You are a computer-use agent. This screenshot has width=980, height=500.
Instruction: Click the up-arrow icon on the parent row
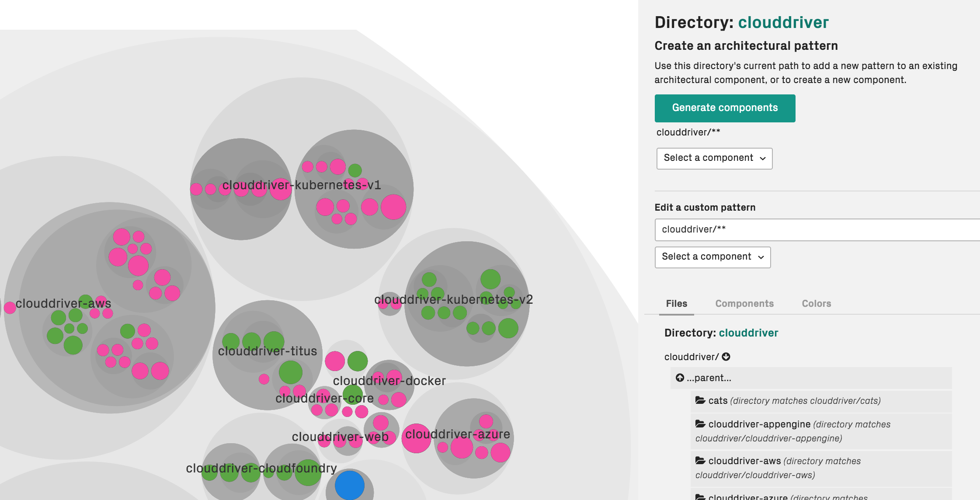point(680,378)
